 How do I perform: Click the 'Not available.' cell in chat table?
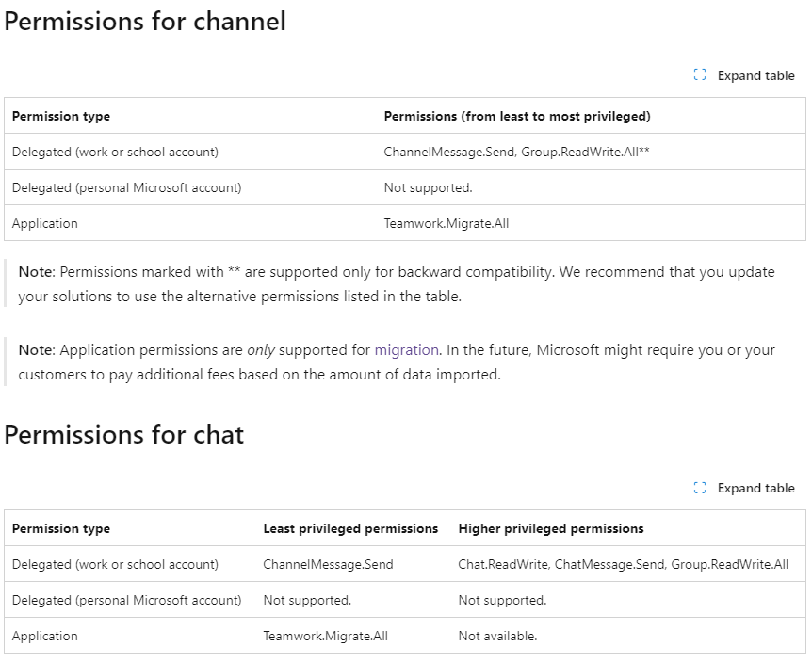tap(497, 637)
